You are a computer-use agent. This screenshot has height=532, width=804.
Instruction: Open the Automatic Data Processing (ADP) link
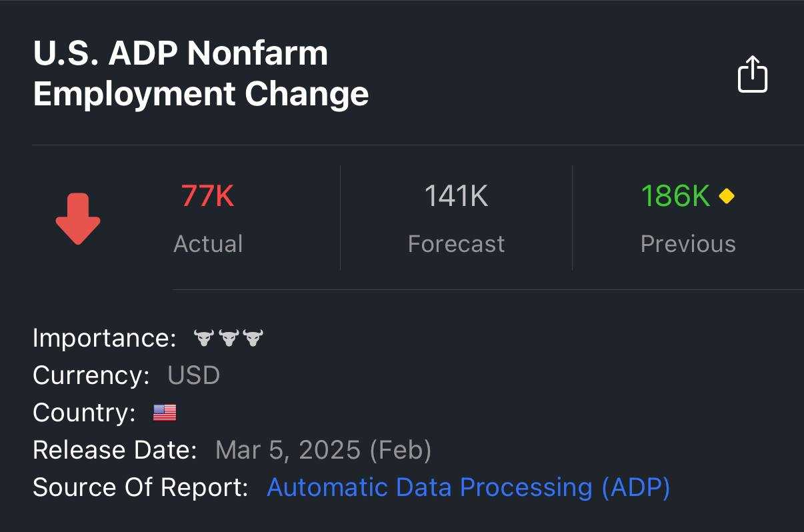(468, 487)
